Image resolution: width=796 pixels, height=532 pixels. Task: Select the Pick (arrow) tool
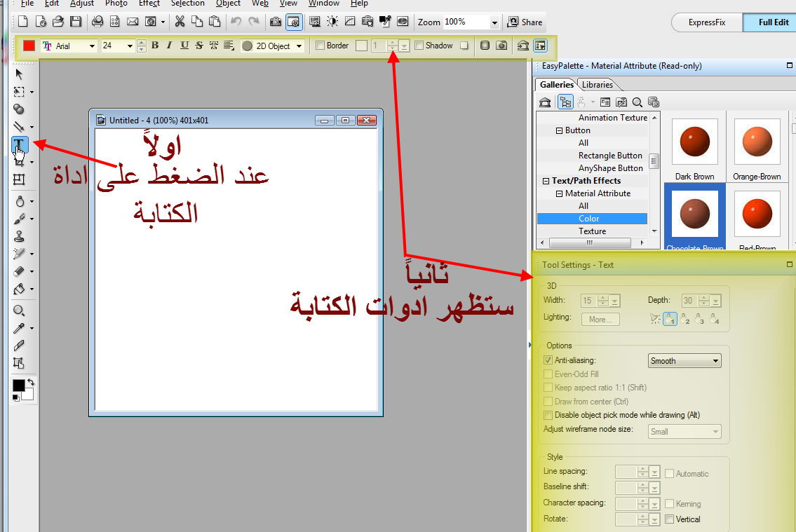19,74
